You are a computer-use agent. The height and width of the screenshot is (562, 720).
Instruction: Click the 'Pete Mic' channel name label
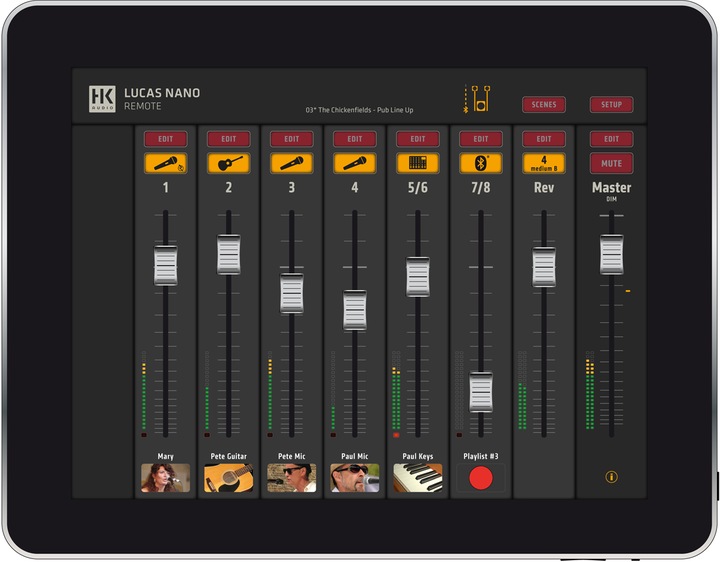pyautogui.click(x=292, y=456)
